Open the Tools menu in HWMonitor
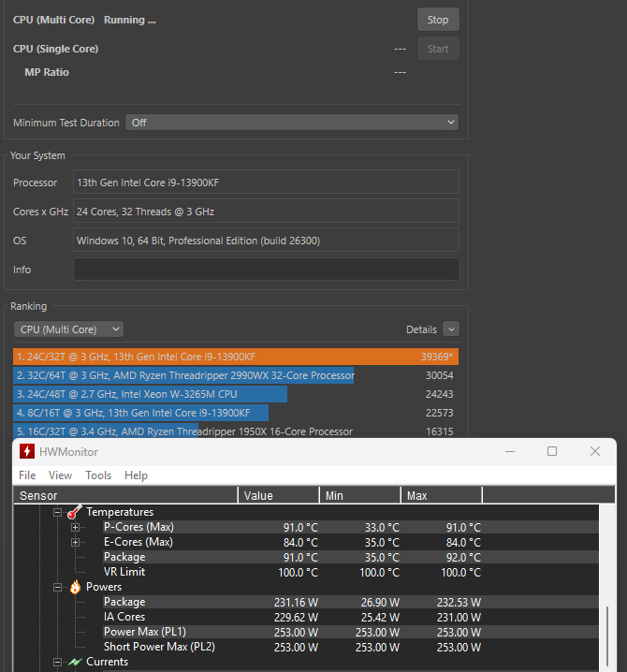Screen dimensions: 627x672 98,475
